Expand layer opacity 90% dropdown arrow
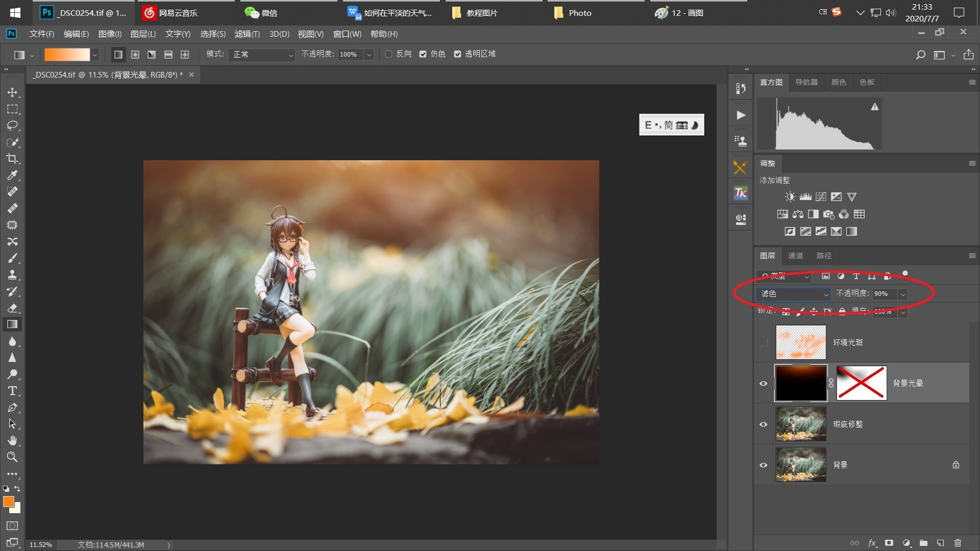Viewport: 980px width, 551px height. 902,294
